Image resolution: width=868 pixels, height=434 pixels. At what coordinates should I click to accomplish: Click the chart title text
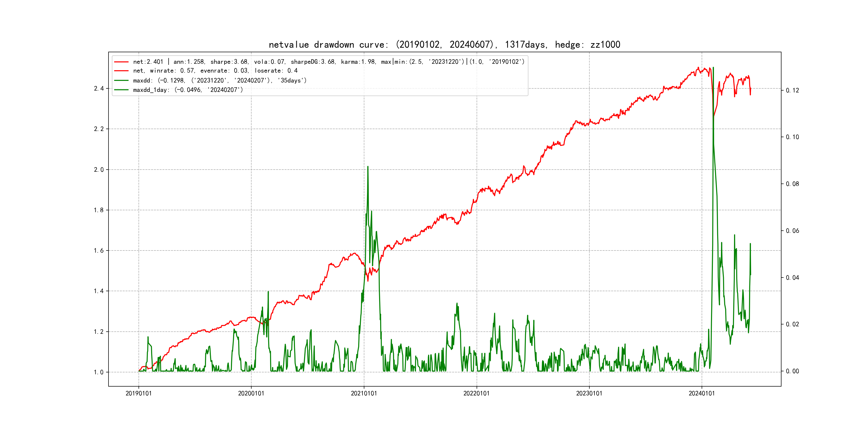[444, 44]
